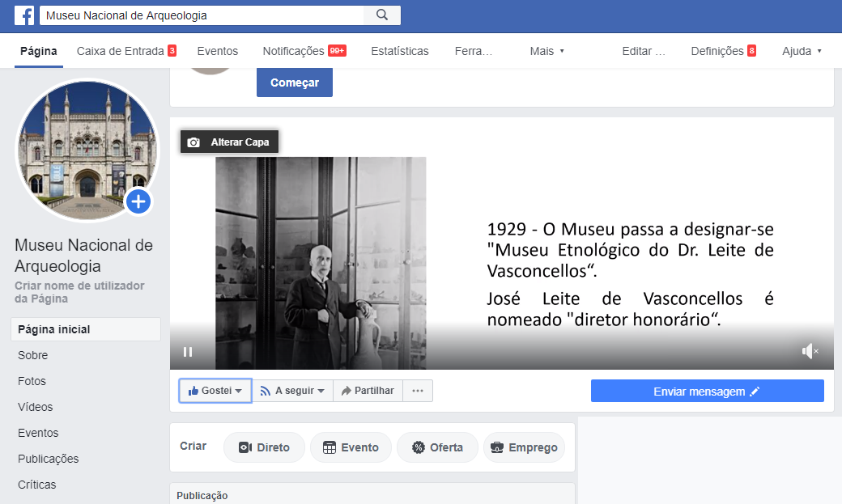Image resolution: width=842 pixels, height=504 pixels.
Task: Click the Alterar Capa button
Action: tap(229, 142)
